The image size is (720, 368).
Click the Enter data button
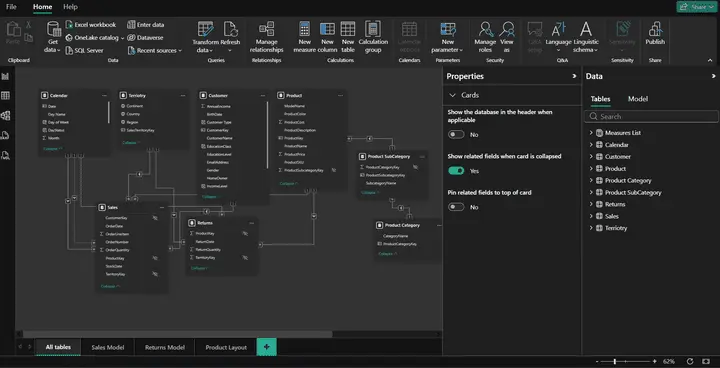pyautogui.click(x=146, y=25)
